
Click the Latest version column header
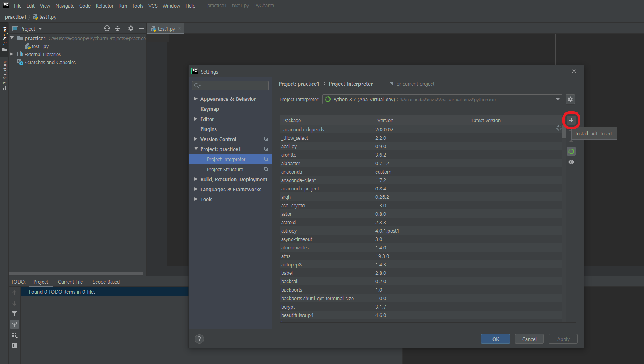click(x=515, y=120)
